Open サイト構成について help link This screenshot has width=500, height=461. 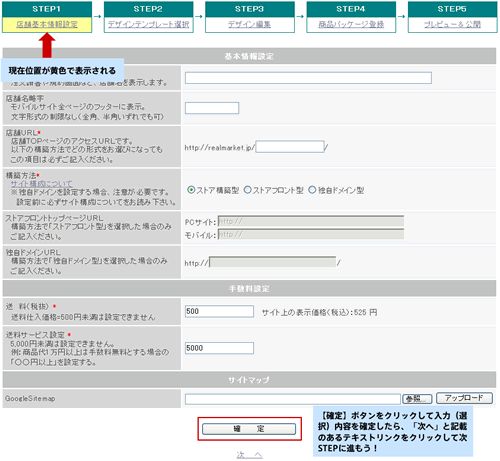click(41, 184)
